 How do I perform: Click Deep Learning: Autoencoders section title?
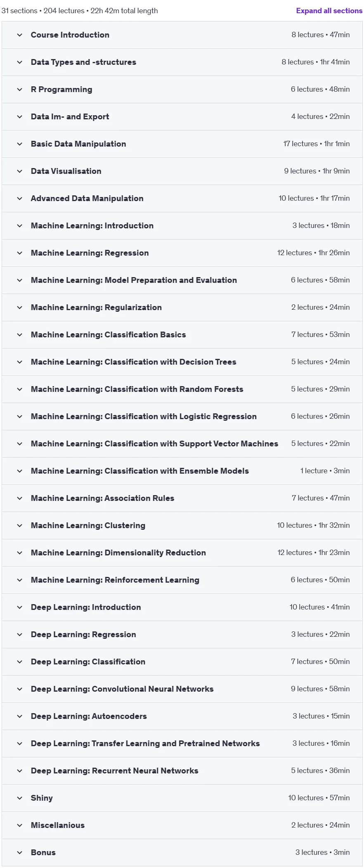(x=89, y=716)
